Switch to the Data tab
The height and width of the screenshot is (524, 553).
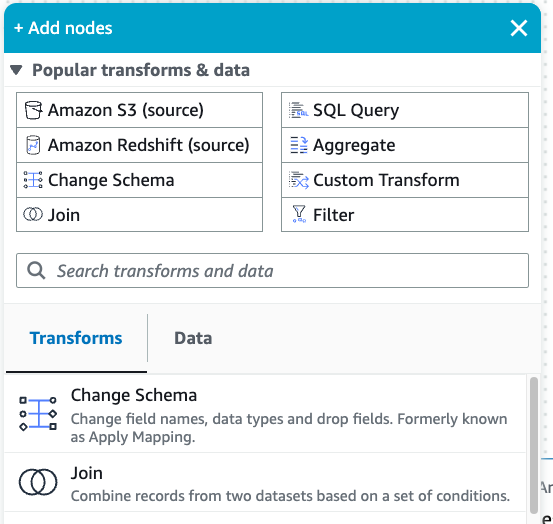tap(193, 338)
